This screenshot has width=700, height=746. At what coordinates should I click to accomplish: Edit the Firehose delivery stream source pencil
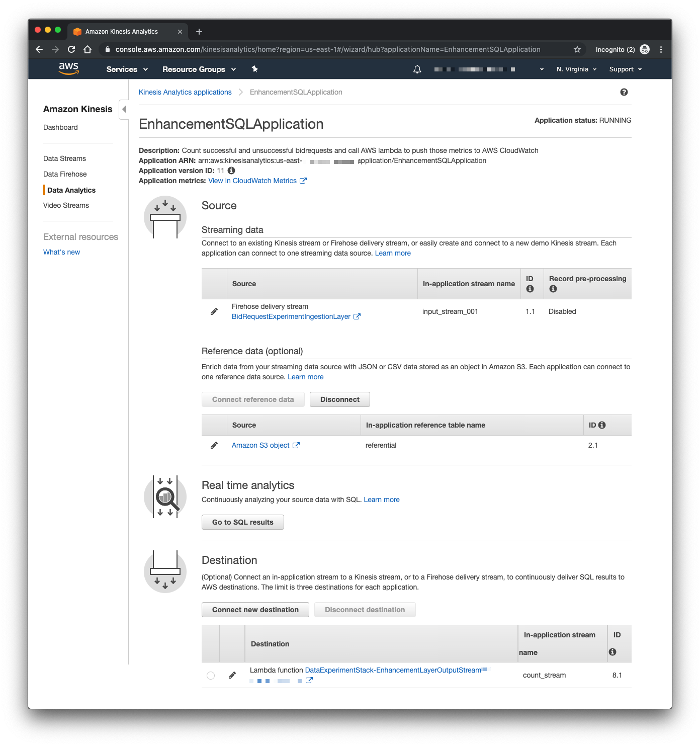[214, 311]
